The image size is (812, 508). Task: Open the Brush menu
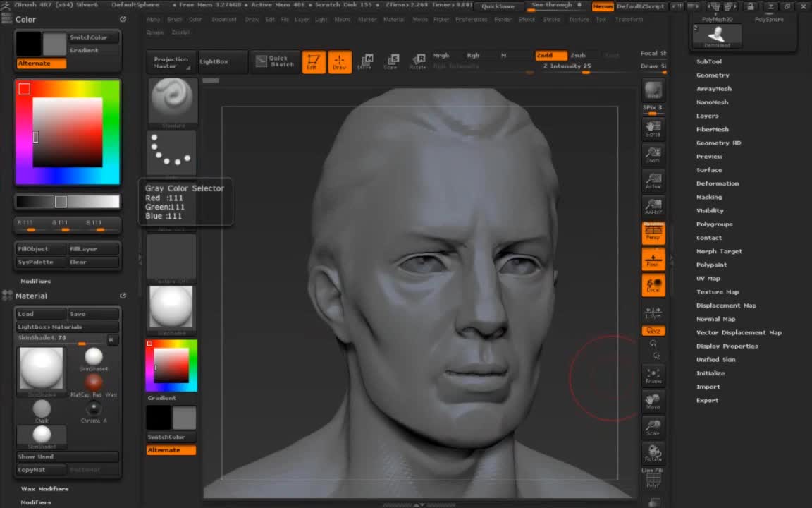pos(175,19)
